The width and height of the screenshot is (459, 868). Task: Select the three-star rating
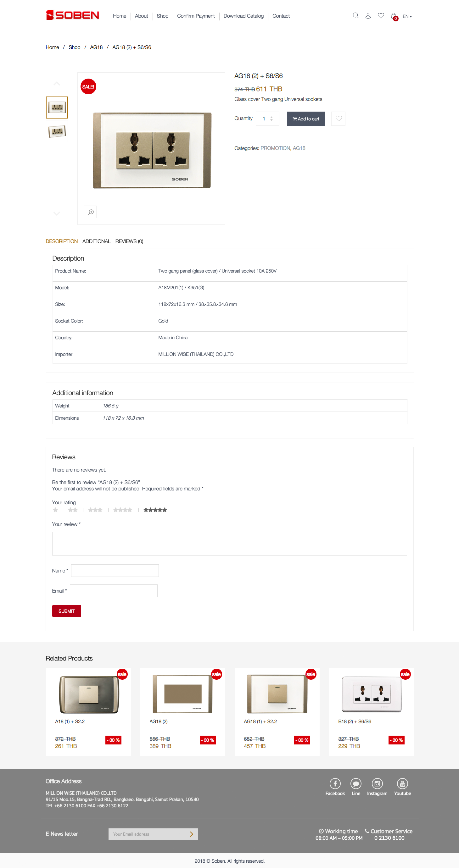(95, 510)
